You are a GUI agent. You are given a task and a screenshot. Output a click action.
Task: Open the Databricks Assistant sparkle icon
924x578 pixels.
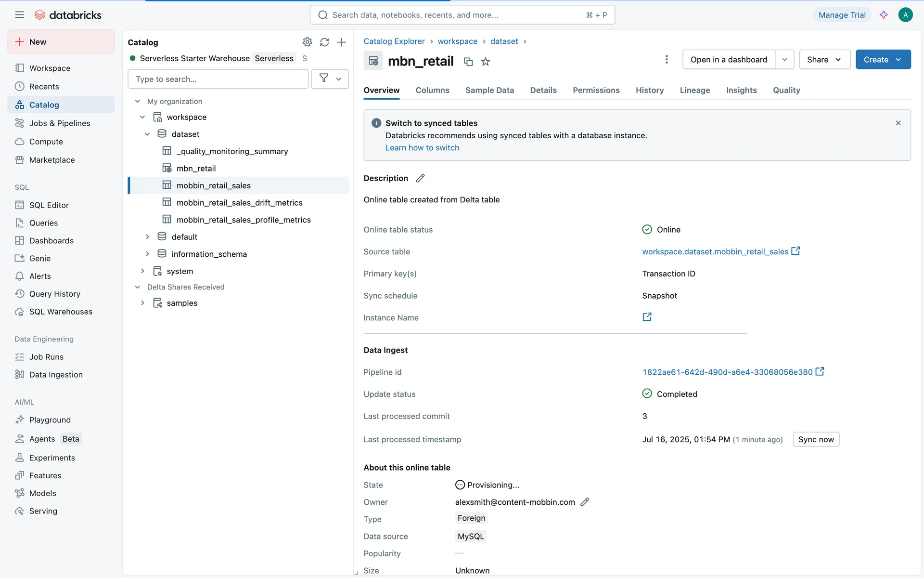coord(884,15)
